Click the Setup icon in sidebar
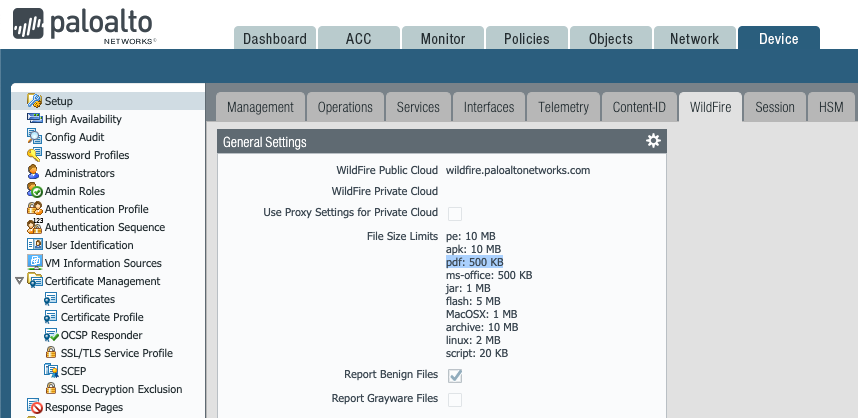858x418 pixels. pyautogui.click(x=34, y=101)
